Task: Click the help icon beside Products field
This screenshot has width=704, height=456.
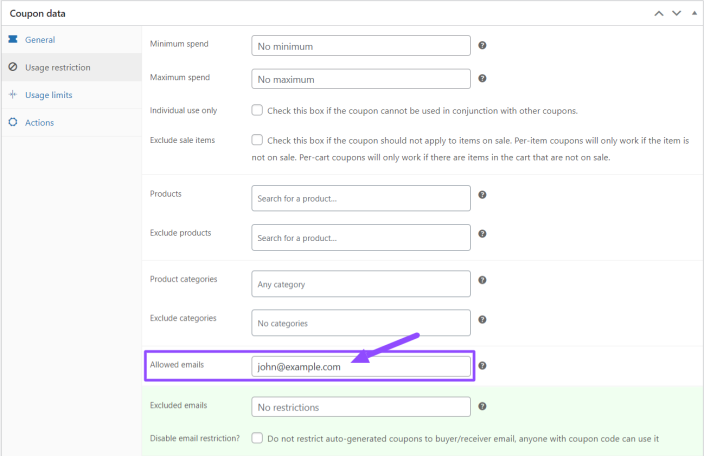Action: (482, 195)
